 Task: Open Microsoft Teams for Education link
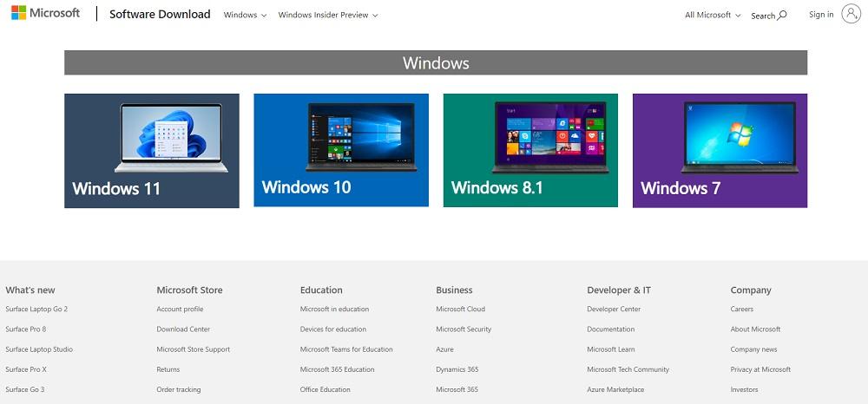[346, 349]
